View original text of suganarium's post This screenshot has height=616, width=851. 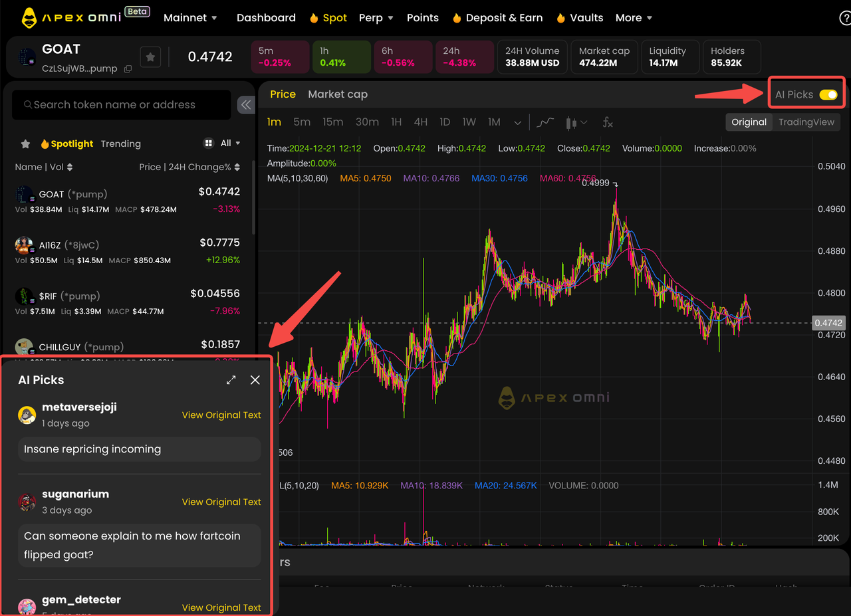(x=221, y=502)
